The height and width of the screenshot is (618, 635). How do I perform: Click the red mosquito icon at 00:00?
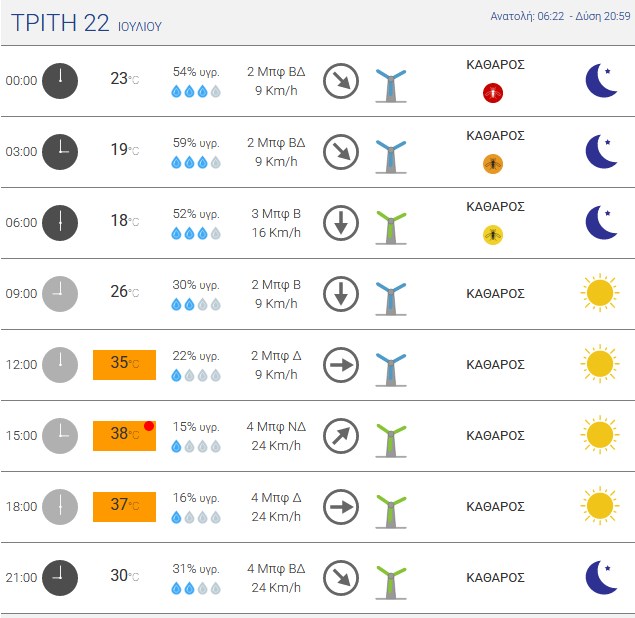coord(493,93)
